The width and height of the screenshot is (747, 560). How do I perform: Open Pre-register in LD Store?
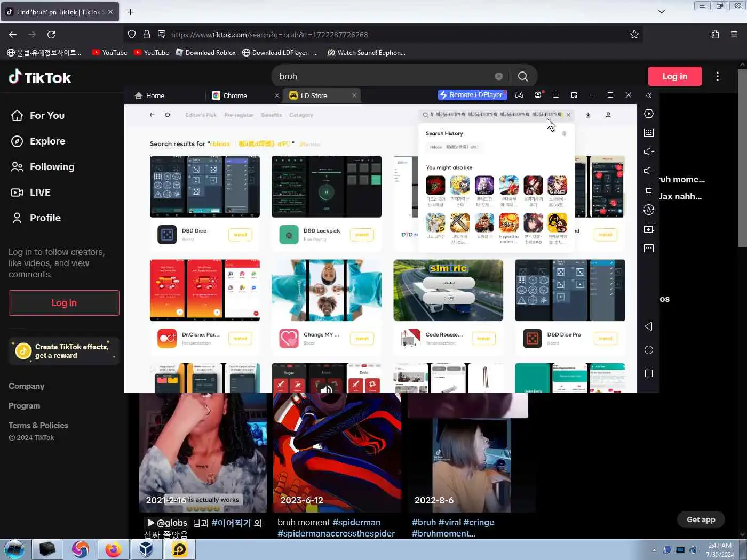[239, 115]
